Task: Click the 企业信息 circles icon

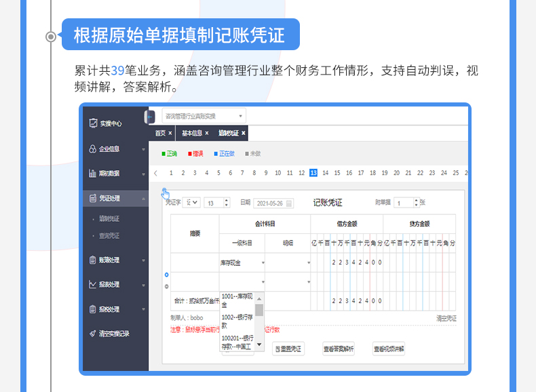Action: pos(93,149)
